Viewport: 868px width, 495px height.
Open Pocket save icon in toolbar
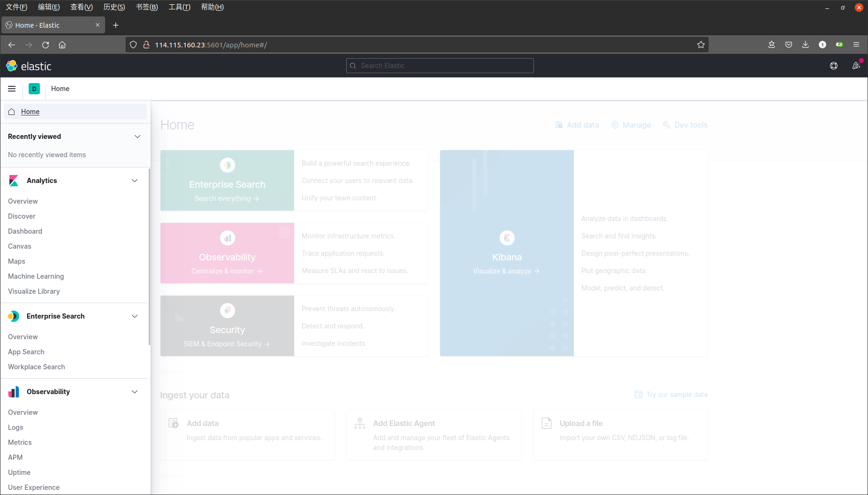tap(789, 45)
